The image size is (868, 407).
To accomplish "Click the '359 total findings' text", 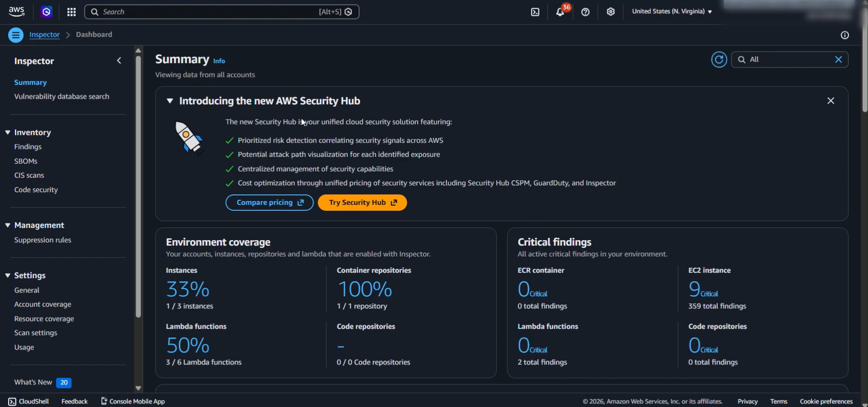I will click(x=717, y=307).
